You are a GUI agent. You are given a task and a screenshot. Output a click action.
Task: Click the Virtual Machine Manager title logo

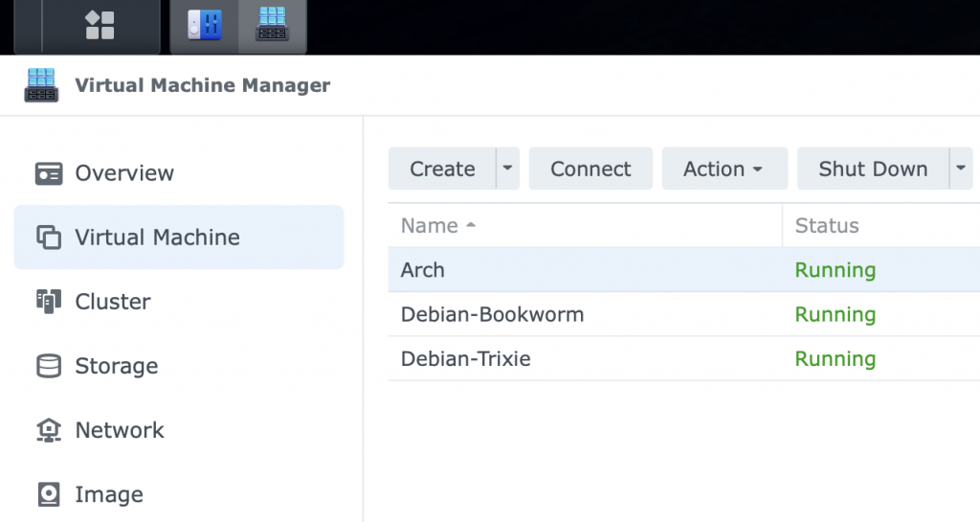[x=42, y=85]
